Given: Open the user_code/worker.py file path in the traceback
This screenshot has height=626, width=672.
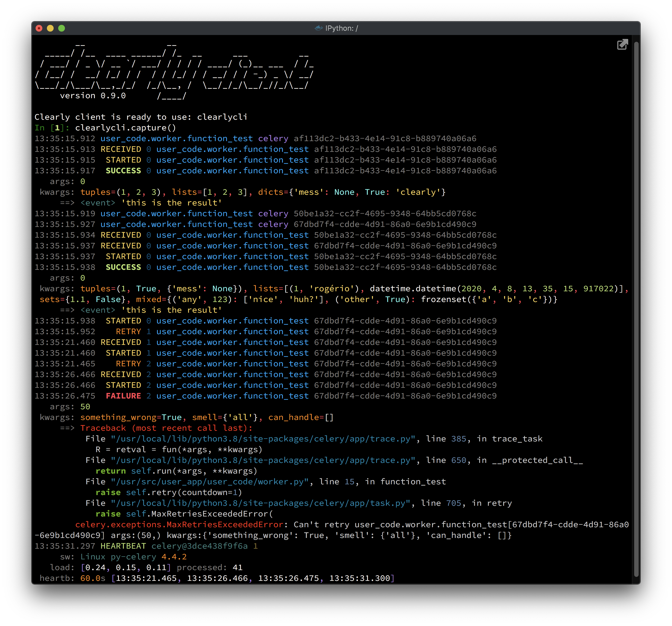Looking at the screenshot, I should 210,482.
